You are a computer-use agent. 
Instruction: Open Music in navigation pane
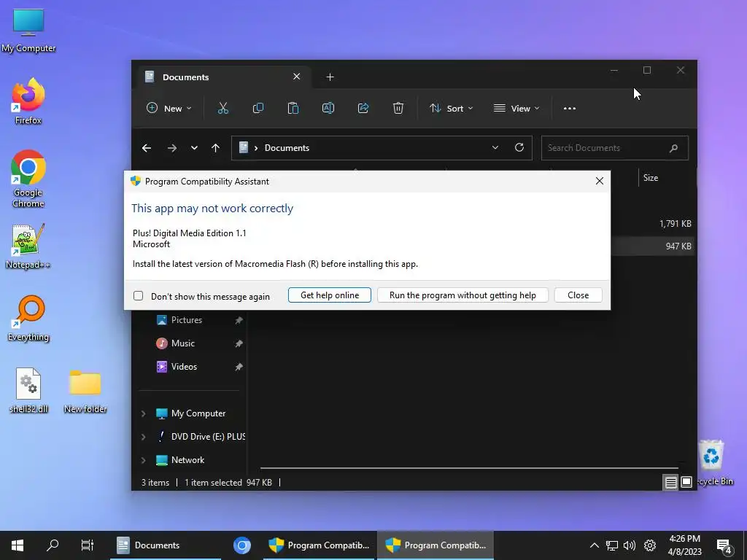182,343
